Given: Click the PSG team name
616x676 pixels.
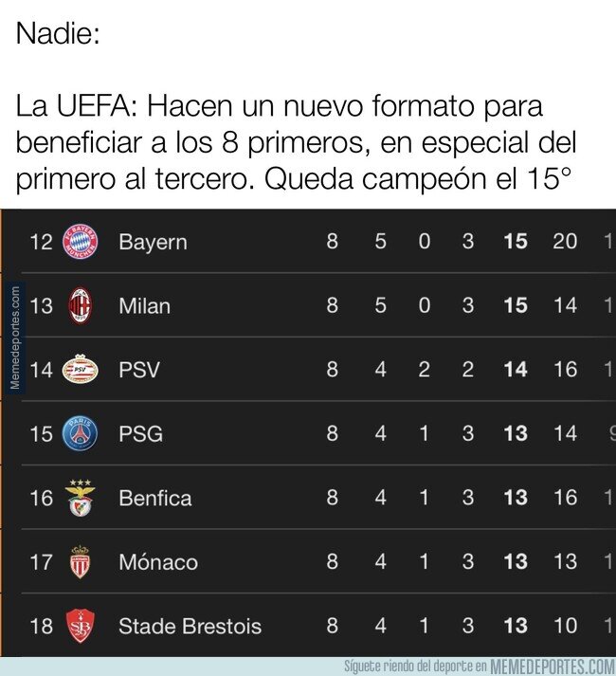Looking at the screenshot, I should tap(140, 433).
